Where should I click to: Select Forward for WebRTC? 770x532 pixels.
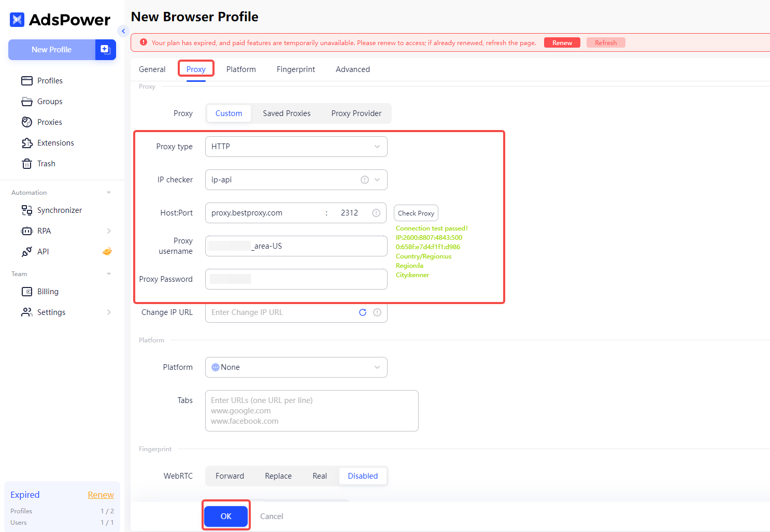[x=230, y=476]
